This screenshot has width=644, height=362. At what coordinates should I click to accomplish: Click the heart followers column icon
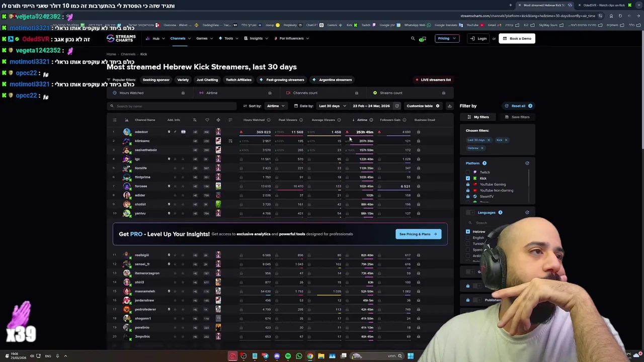pos(207,120)
